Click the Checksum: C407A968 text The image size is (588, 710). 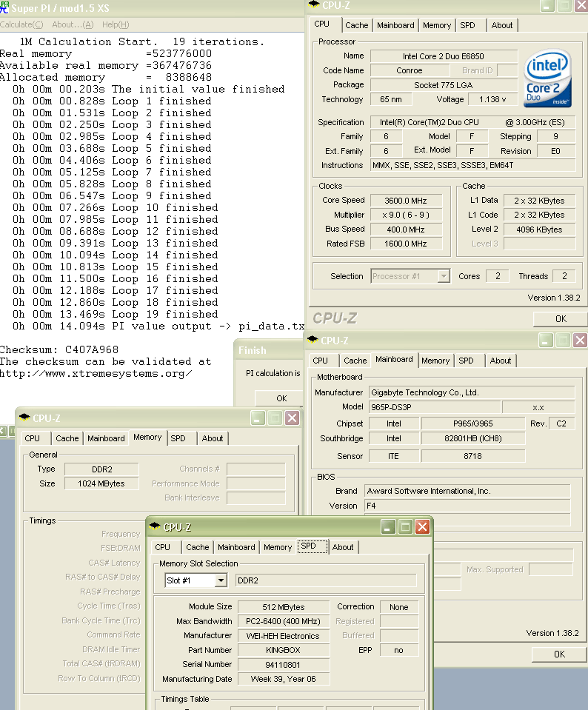pyautogui.click(x=59, y=349)
